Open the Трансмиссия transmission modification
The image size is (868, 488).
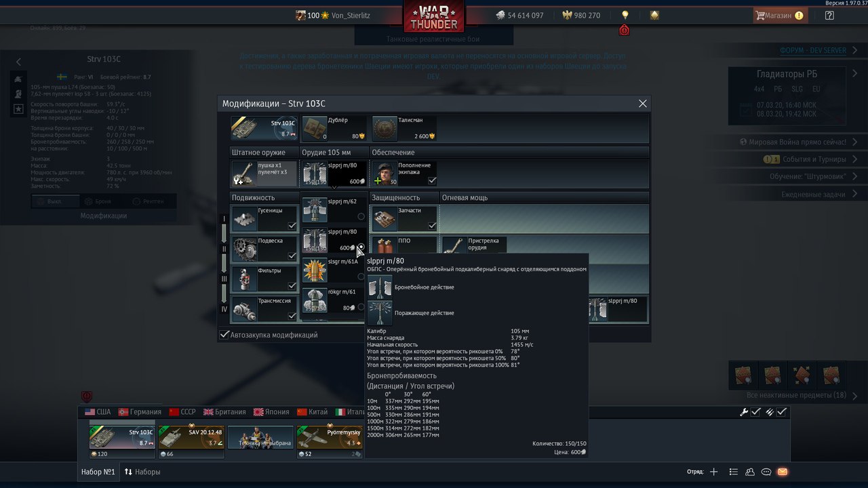point(264,309)
